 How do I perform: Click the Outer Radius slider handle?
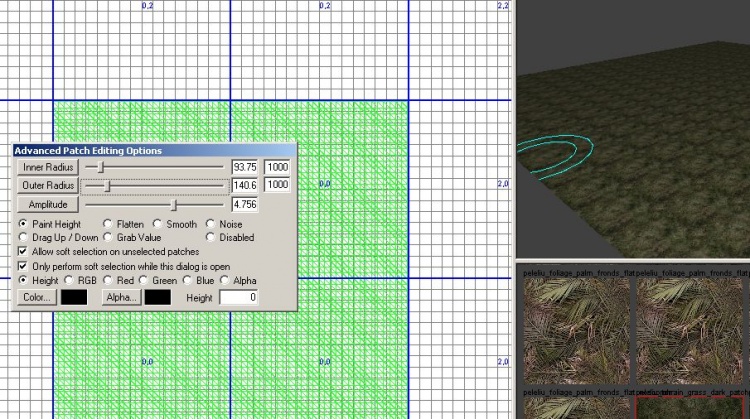[107, 185]
